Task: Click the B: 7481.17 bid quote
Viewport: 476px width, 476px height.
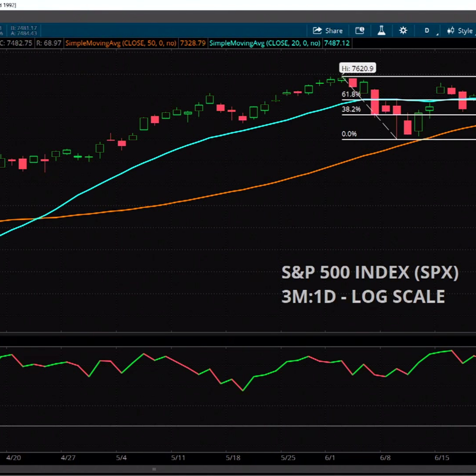Action: [x=24, y=28]
